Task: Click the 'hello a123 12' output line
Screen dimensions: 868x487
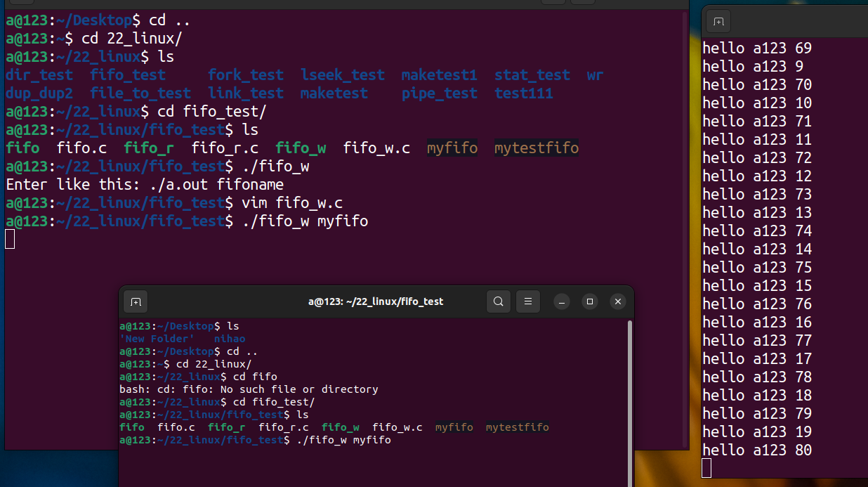Action: (757, 176)
